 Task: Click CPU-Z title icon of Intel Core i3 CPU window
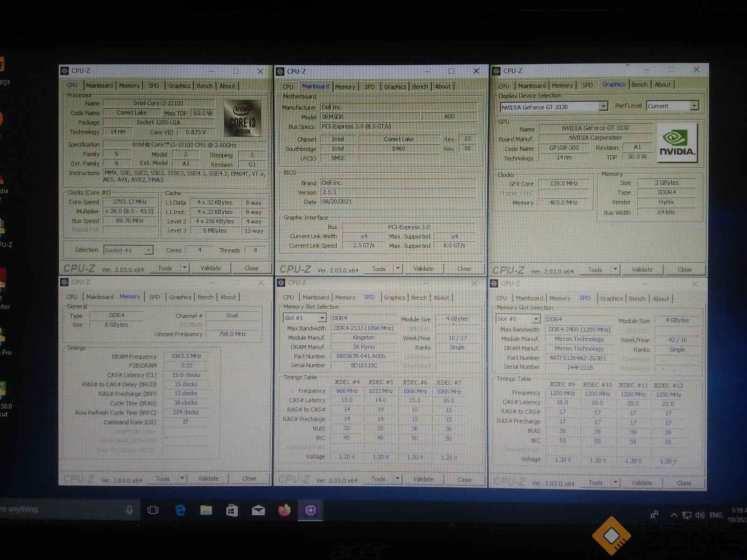point(64,71)
